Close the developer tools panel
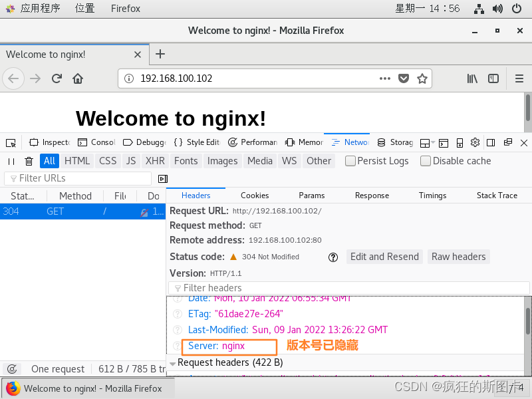This screenshot has width=532, height=399. [524, 143]
